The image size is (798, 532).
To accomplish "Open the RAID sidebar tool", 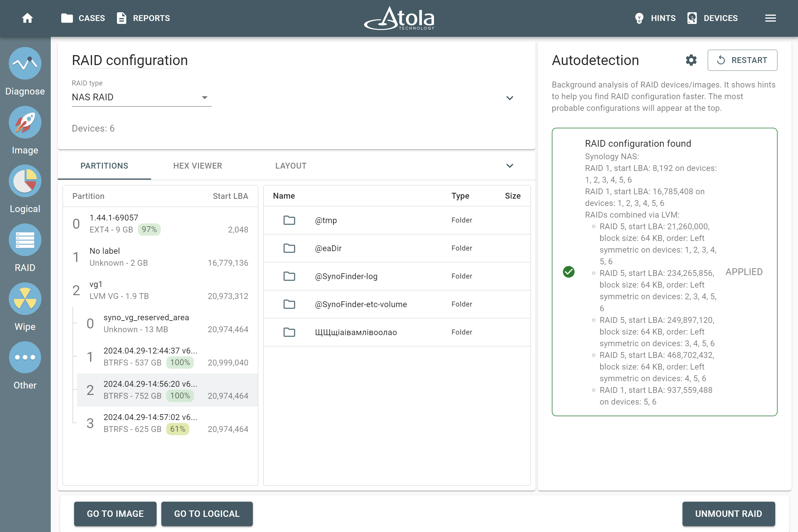I will 25,240.
